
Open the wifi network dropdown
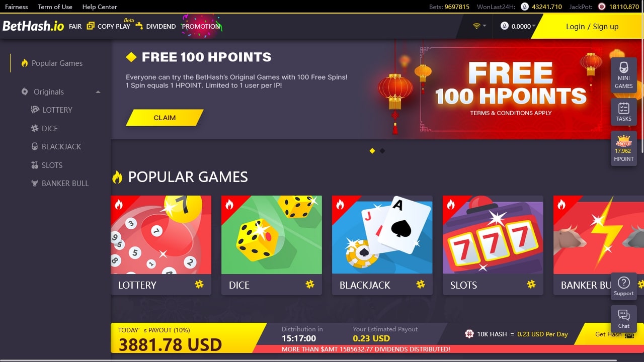coord(479,26)
